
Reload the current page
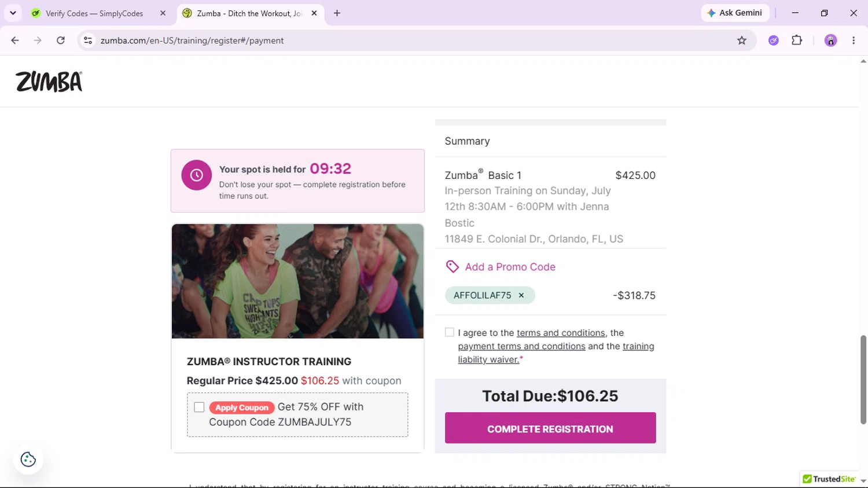coord(61,41)
